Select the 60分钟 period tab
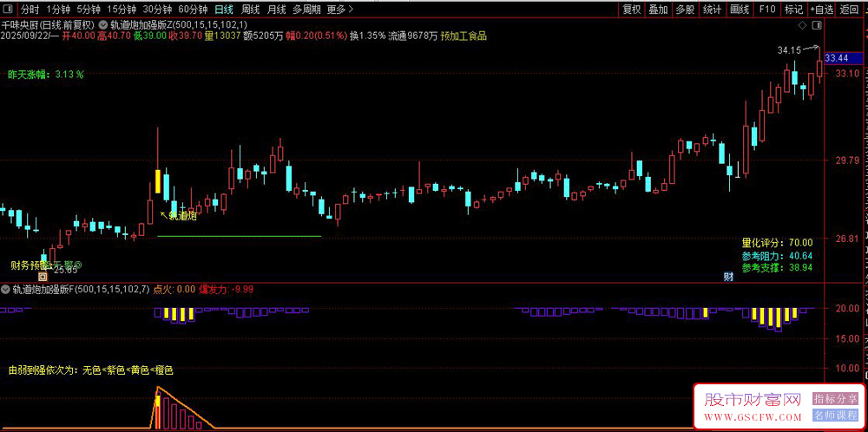Image resolution: width=868 pixels, height=432 pixels. [x=194, y=9]
